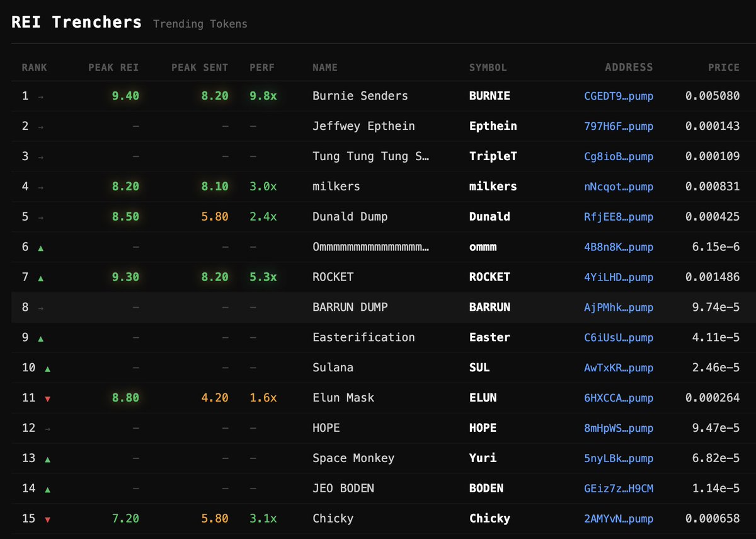This screenshot has width=756, height=539.
Task: Click the PEAK REI column header
Action: 113,67
